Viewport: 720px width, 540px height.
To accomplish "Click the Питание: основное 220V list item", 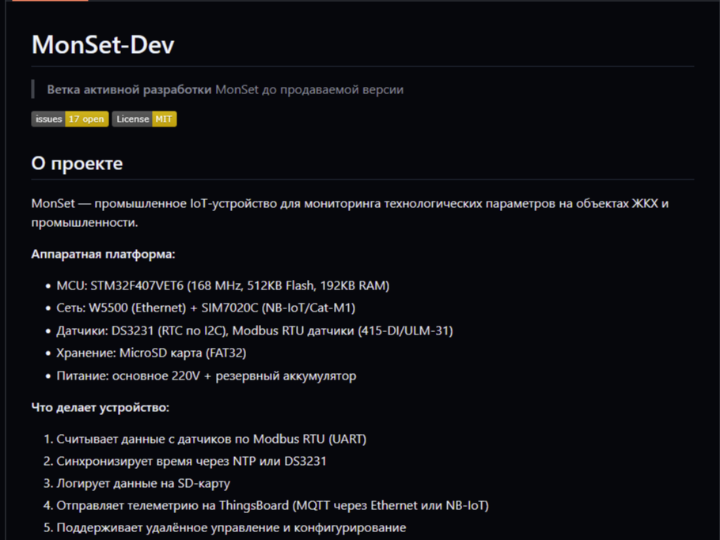I will [206, 376].
